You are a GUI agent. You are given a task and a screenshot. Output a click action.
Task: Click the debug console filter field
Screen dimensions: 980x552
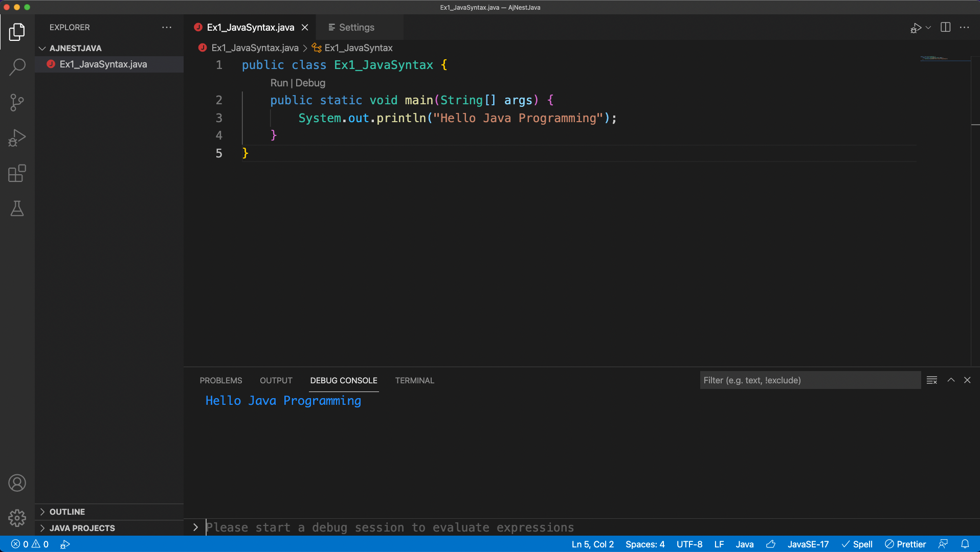[809, 380]
